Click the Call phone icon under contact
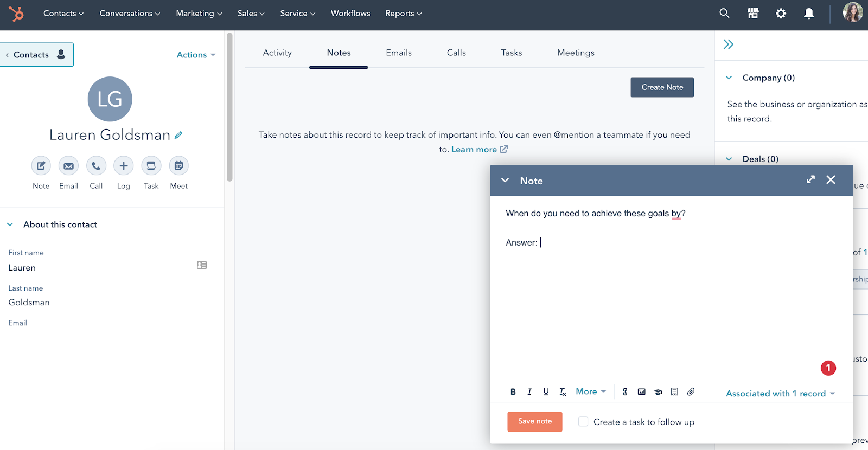The width and height of the screenshot is (868, 450). (96, 166)
